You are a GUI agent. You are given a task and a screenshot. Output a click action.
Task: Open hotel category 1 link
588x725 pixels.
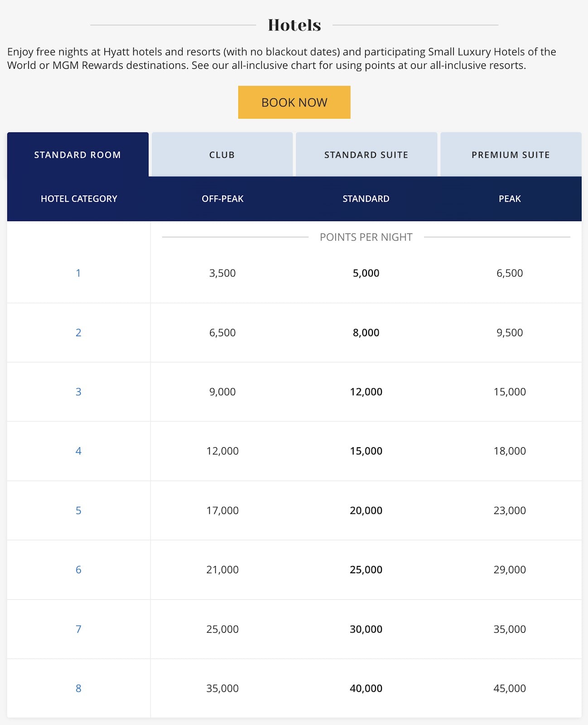[x=78, y=273]
